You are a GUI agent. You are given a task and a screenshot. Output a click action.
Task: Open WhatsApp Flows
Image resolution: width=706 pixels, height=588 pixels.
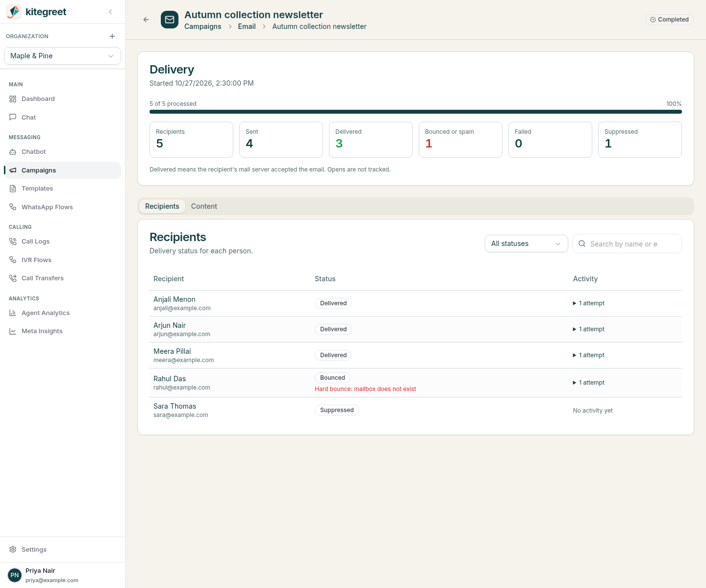click(62, 207)
